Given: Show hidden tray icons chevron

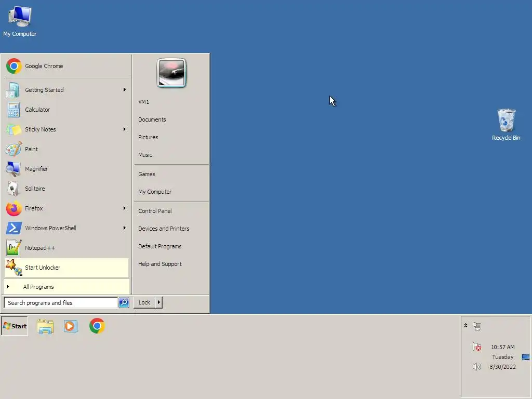Looking at the screenshot, I should click(x=465, y=325).
